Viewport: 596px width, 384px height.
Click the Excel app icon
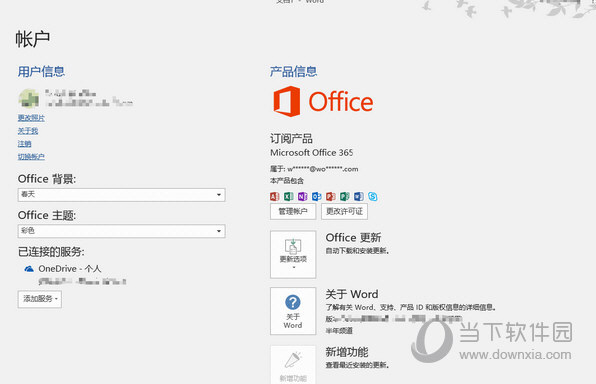(288, 196)
